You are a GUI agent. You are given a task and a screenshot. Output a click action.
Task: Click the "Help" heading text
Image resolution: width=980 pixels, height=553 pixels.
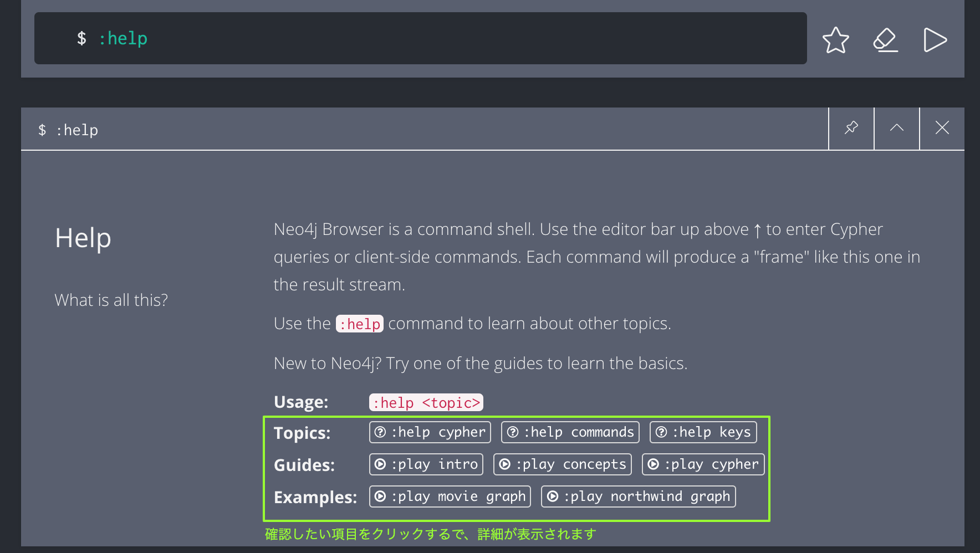point(83,238)
